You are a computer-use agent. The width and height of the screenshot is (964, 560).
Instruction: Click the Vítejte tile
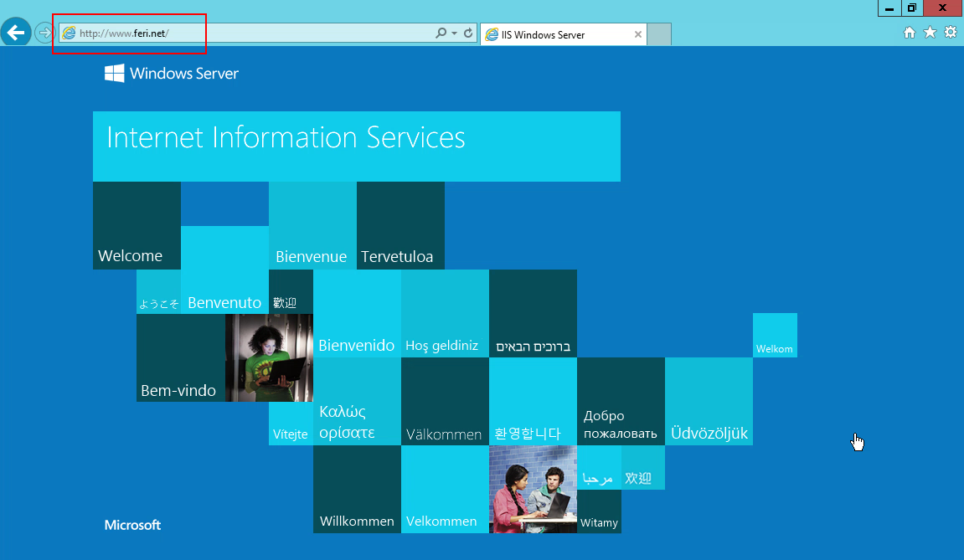click(x=291, y=424)
